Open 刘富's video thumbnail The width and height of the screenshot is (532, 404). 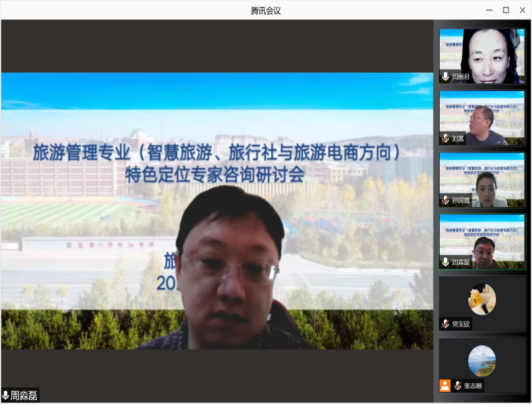(482, 117)
